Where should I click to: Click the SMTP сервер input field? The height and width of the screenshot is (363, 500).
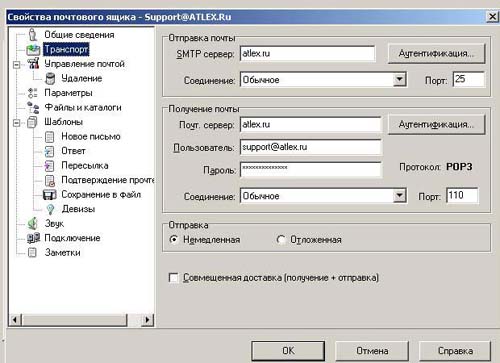pos(307,53)
